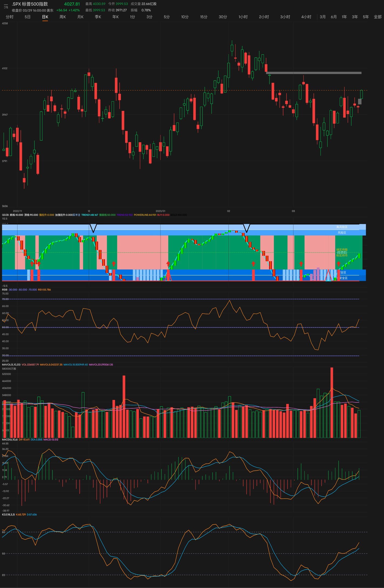Click the D:57.636 legend value
Image resolution: width=384 pixels, height=588 pixels.
[x=32, y=514]
